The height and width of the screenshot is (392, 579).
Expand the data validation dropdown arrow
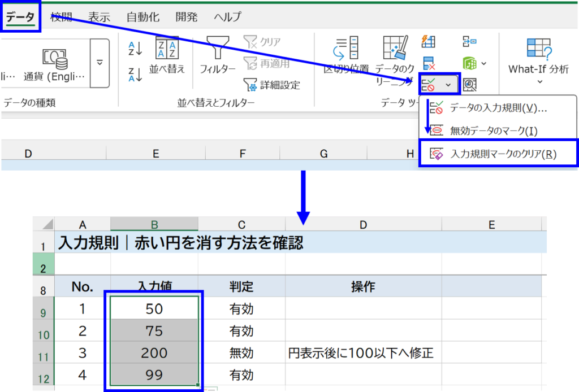click(448, 85)
